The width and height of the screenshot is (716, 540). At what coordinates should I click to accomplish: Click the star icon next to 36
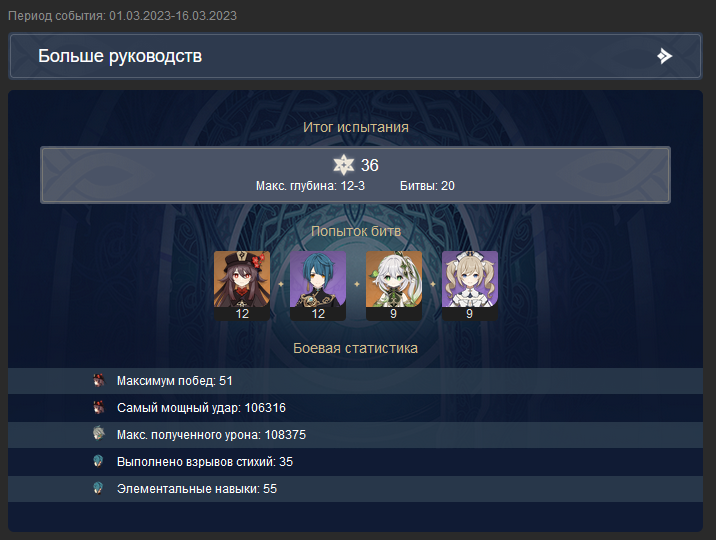pos(343,165)
